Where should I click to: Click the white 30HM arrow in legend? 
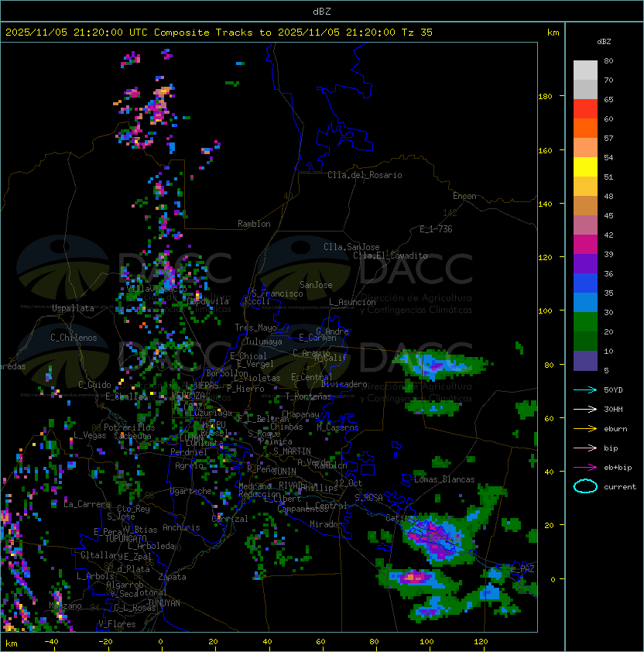(585, 409)
